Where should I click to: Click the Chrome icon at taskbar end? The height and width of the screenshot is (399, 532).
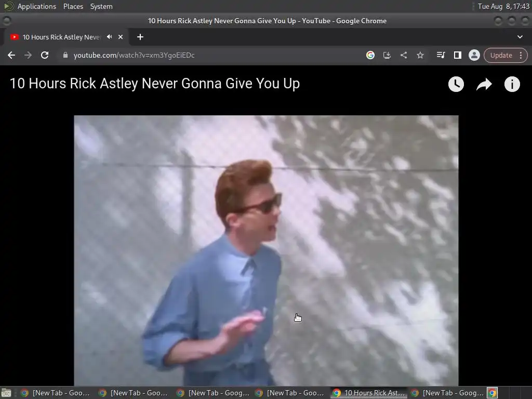[x=493, y=393]
